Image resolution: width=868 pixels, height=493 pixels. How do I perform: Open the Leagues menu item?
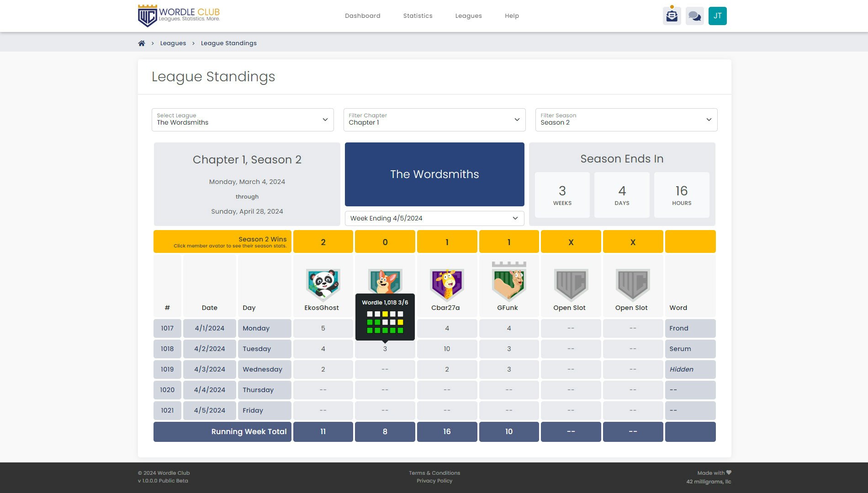468,16
